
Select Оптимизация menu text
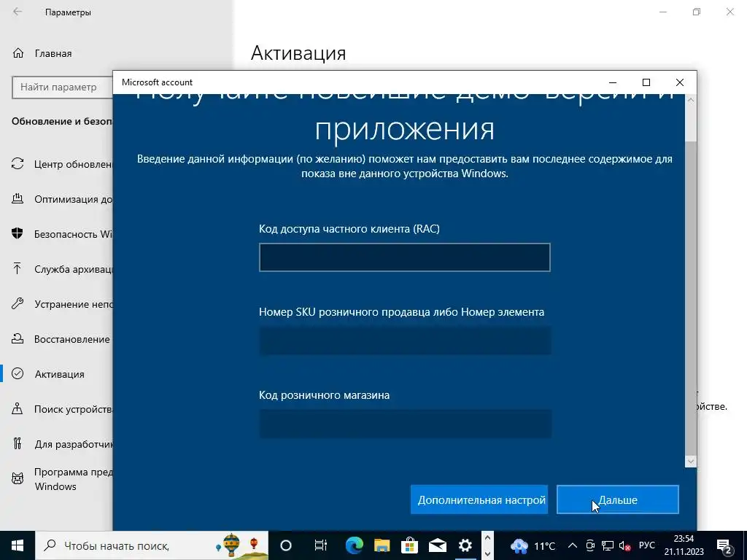coord(74,199)
